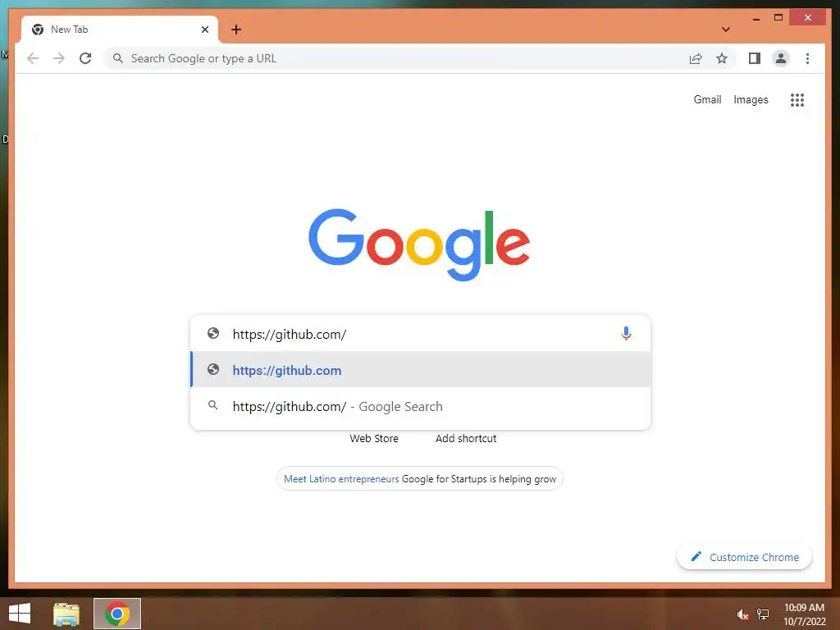Open the Gmail link

(x=707, y=99)
